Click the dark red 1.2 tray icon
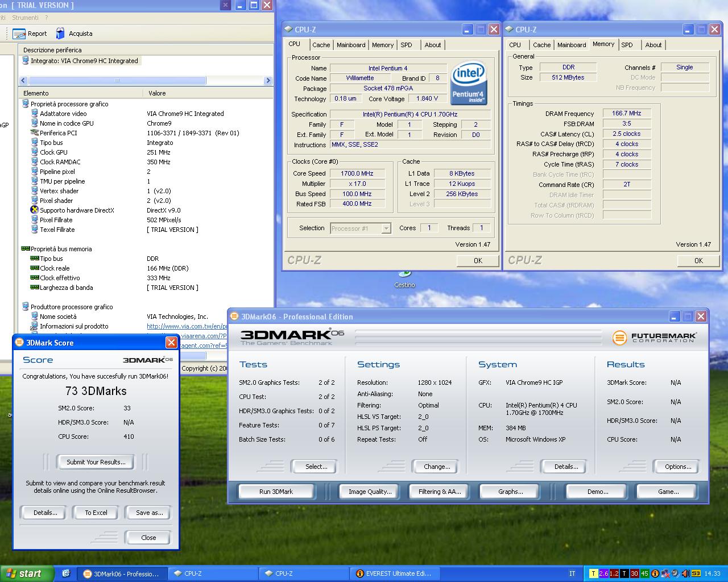 pos(614,573)
